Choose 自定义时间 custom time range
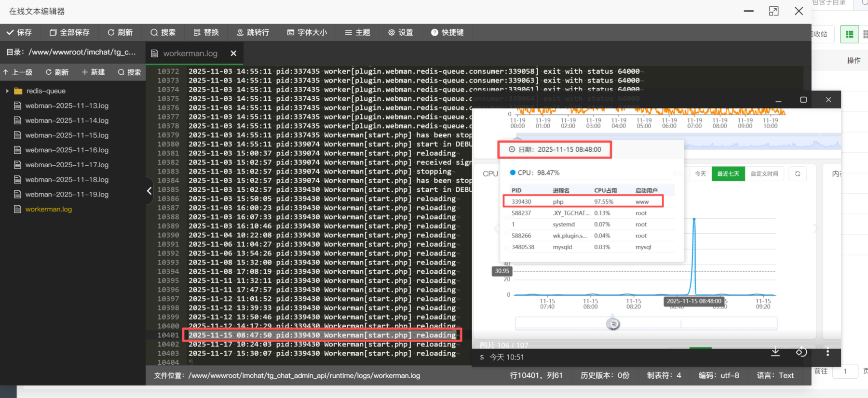Viewport: 868px width, 398px height. coord(764,174)
